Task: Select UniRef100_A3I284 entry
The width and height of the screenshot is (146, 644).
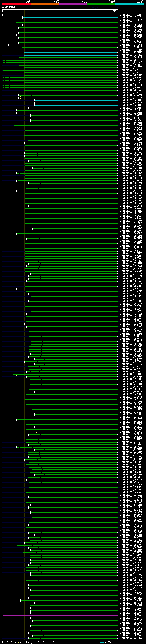Action: (131, 168)
